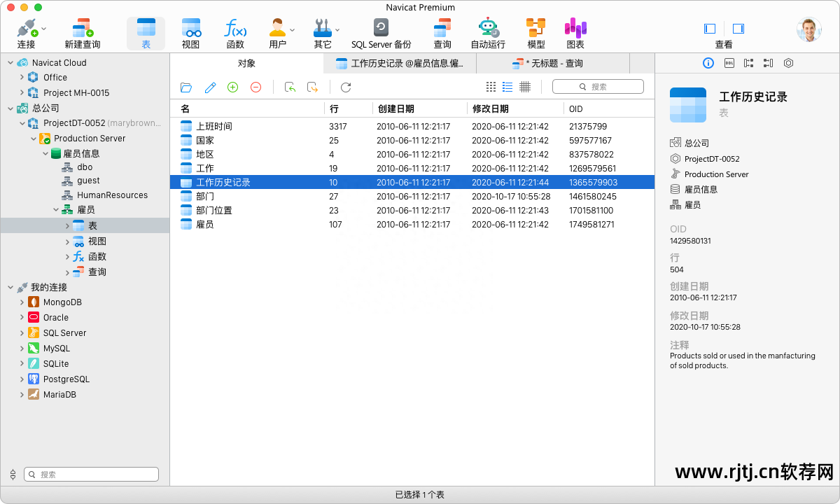Select the 工作 table row with 19 rows
Image resolution: width=840 pixels, height=504 pixels.
click(x=412, y=169)
